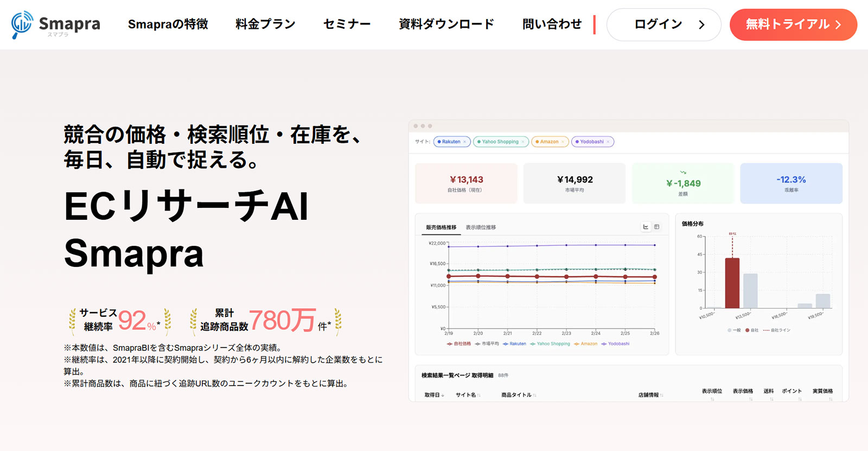Click the downward trend icon above ¥-1,849
The image size is (868, 451).
(683, 173)
